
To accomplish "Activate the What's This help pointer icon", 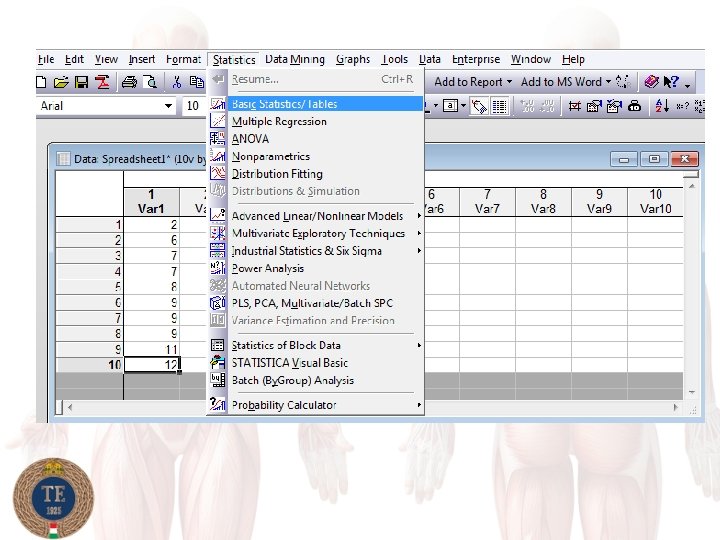I will coord(671,82).
